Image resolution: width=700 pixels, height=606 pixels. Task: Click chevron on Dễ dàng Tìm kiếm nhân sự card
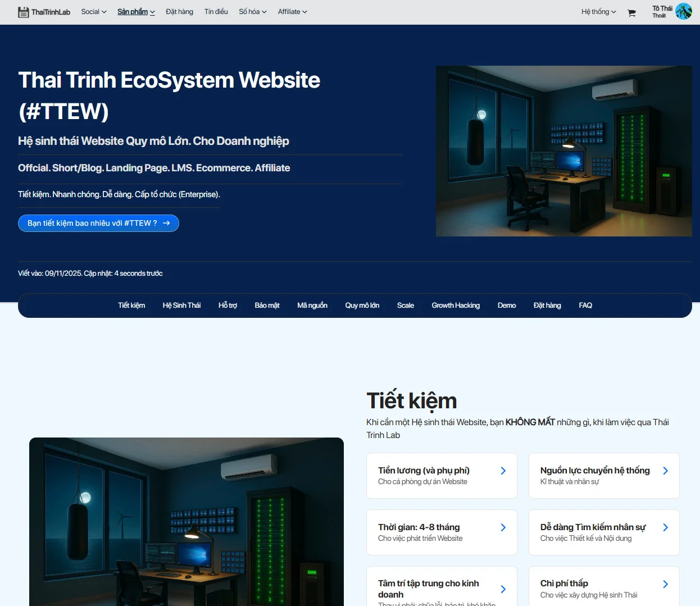pyautogui.click(x=666, y=527)
